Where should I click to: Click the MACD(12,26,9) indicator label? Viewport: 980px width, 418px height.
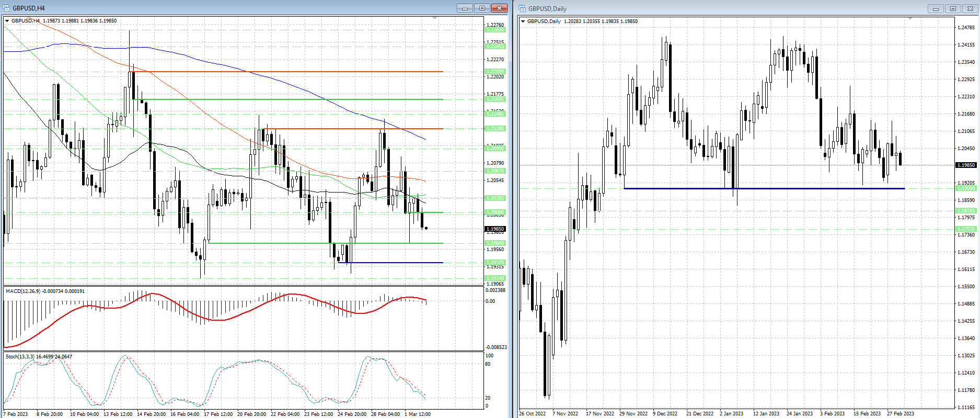[x=45, y=291]
